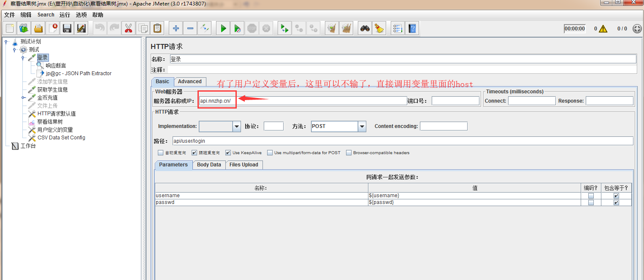Screen dimensions: 644x280
Task: Click the Clear All double broom icon
Action: (x=346, y=28)
